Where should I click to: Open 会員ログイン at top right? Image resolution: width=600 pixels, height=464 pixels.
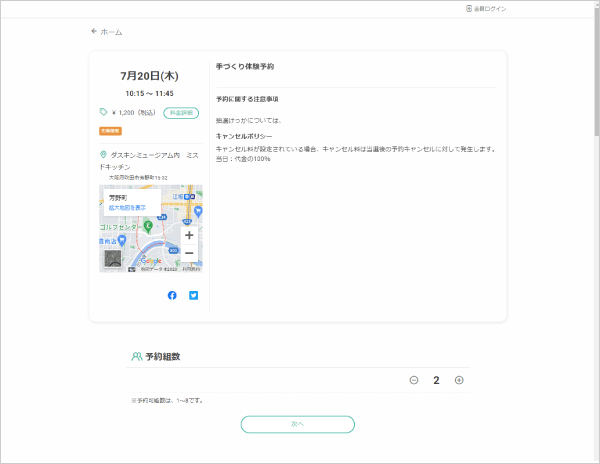[486, 8]
